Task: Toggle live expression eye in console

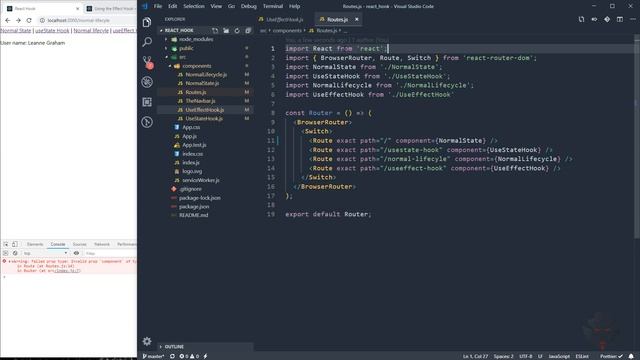Action: pos(76,253)
